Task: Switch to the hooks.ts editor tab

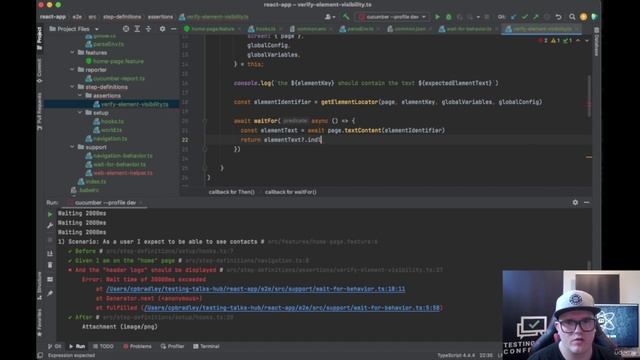Action: click(x=264, y=29)
